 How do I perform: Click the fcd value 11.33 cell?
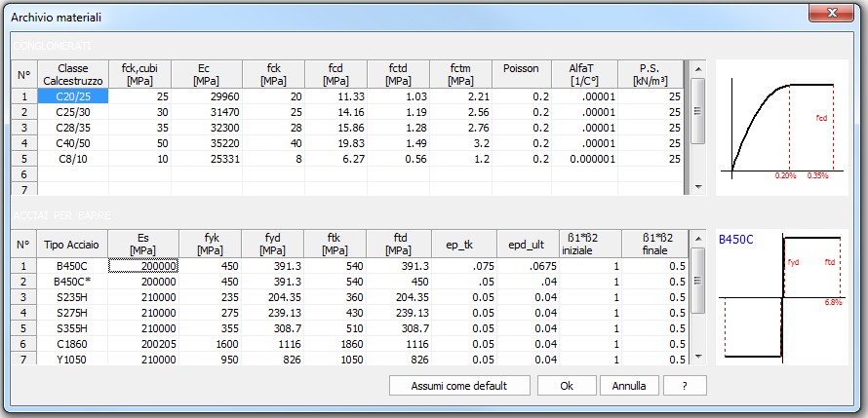click(336, 96)
